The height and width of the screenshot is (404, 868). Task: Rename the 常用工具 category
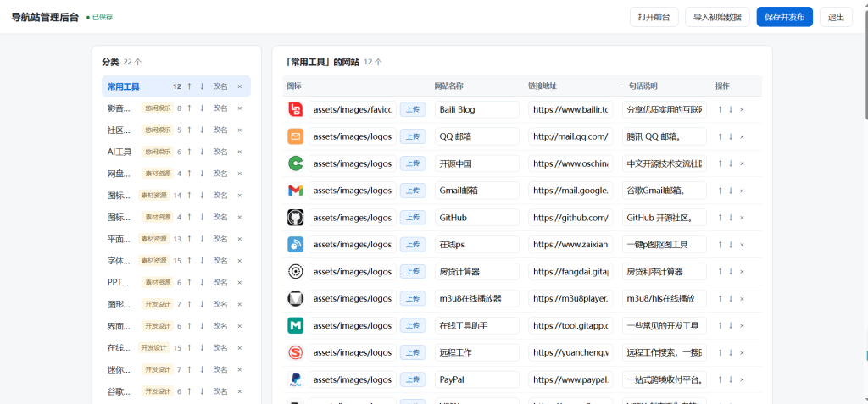click(220, 86)
